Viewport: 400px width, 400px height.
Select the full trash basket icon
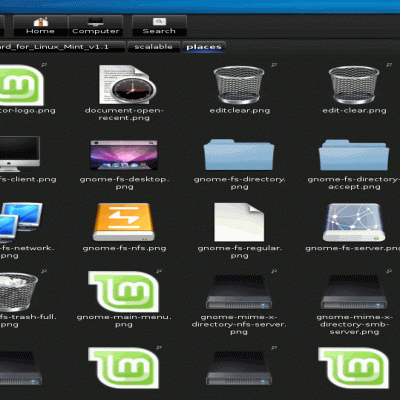[17, 292]
